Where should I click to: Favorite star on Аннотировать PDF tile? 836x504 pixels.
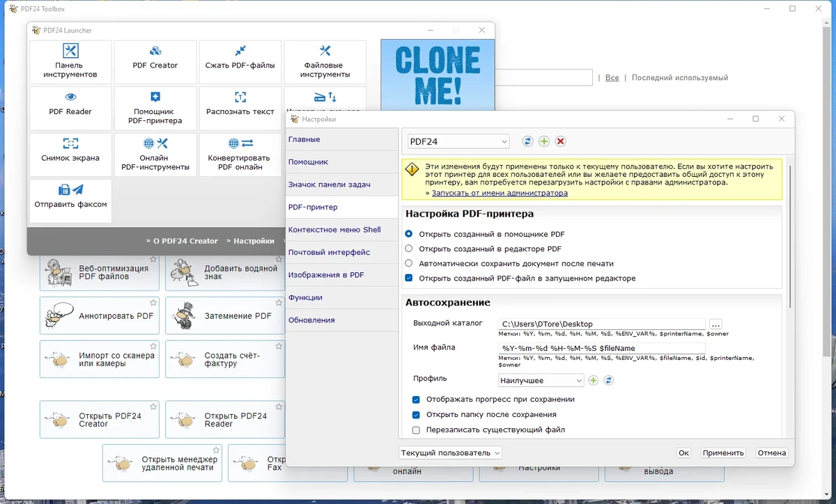coord(153,304)
